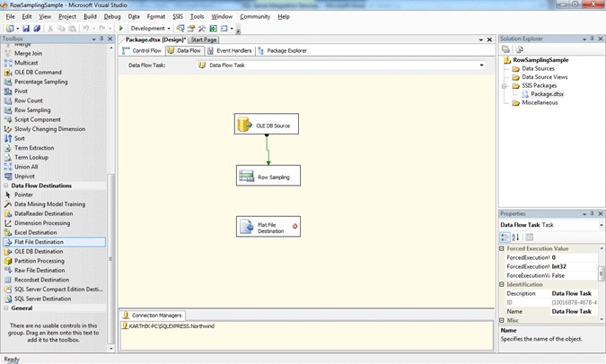Select the Row Sampling component on canvas

[268, 176]
